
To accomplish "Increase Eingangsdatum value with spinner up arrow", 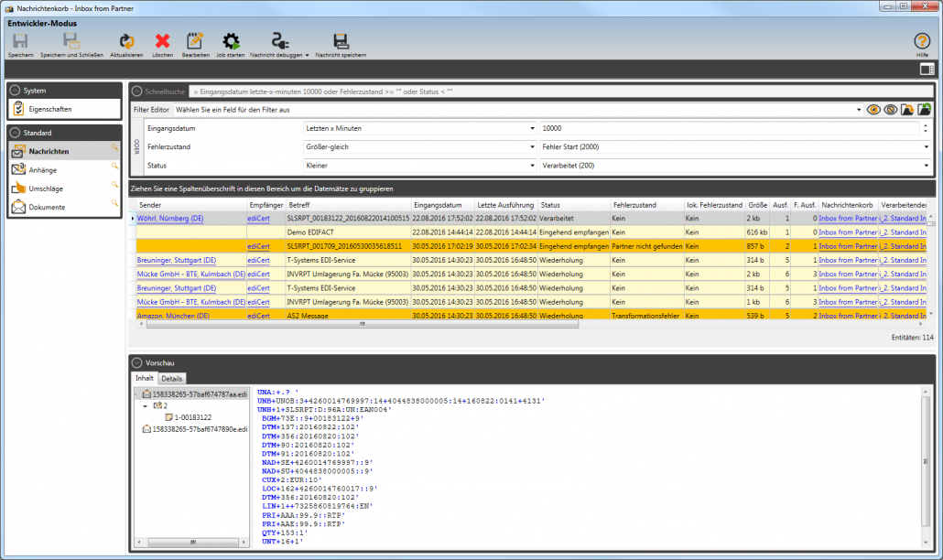I will 926,125.
